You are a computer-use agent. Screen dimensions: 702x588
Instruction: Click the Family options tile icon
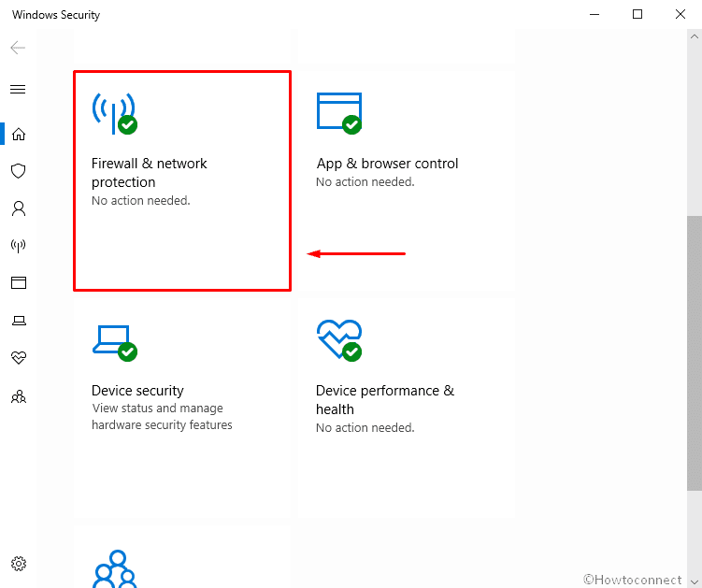(x=115, y=568)
